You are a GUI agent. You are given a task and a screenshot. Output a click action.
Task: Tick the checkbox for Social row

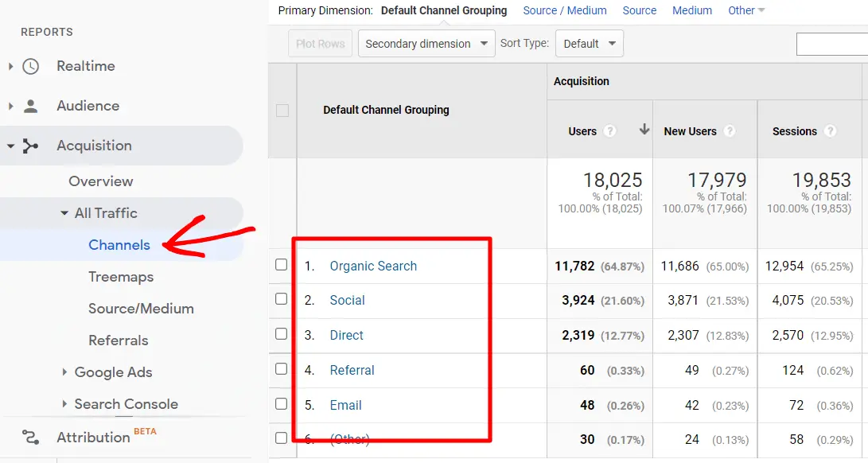click(x=282, y=299)
